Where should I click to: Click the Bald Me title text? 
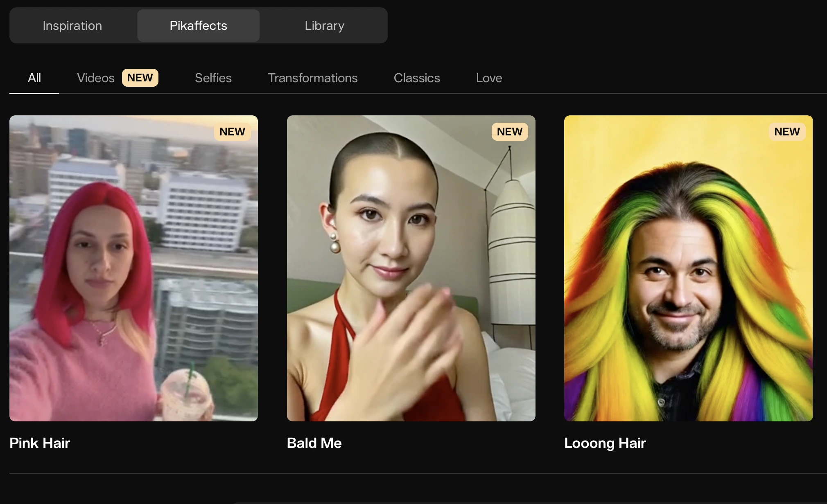[314, 443]
